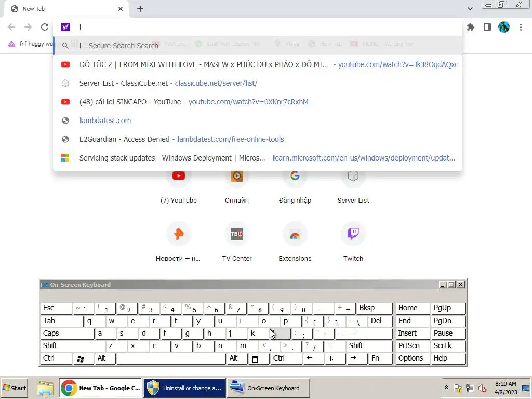This screenshot has height=399, width=532.
Task: Open E2Guardian - Access Denied suggestion
Action: pyautogui.click(x=258, y=139)
